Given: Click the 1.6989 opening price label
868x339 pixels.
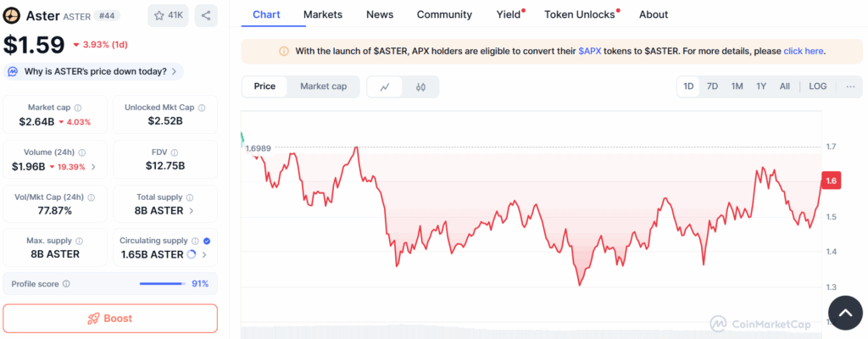Looking at the screenshot, I should point(258,148).
